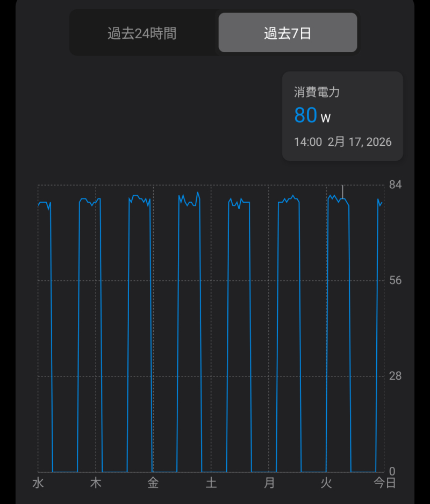Click the 土 day label on axis
Viewport: 430px width, 504px height.
pos(211,482)
